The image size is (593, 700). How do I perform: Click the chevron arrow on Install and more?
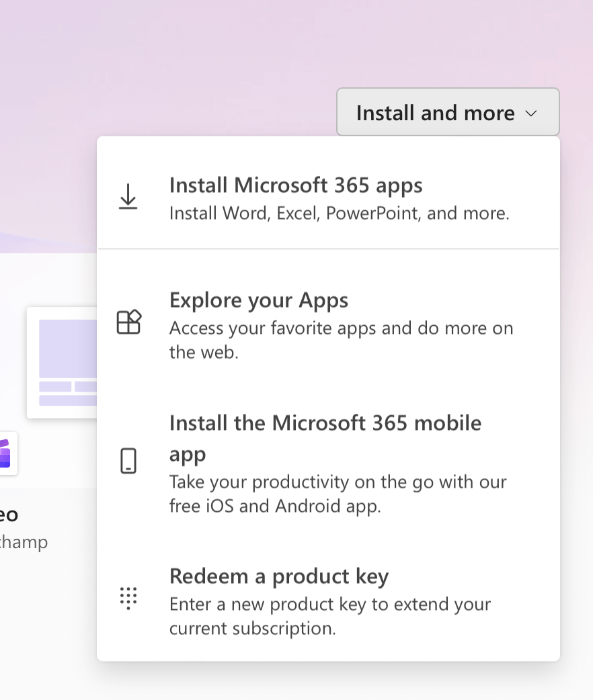coord(531,114)
